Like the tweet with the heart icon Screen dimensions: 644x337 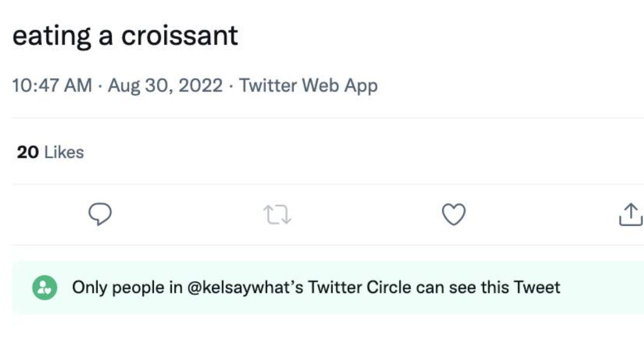[453, 214]
